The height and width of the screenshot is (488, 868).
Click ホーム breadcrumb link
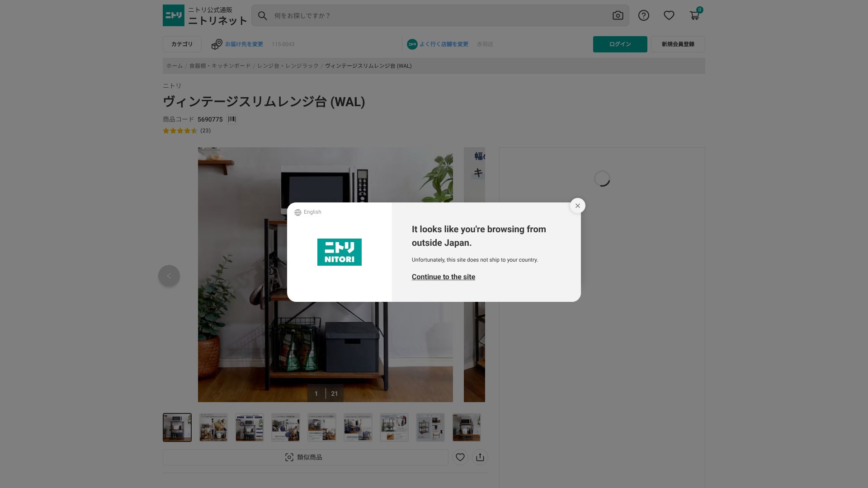coord(175,66)
